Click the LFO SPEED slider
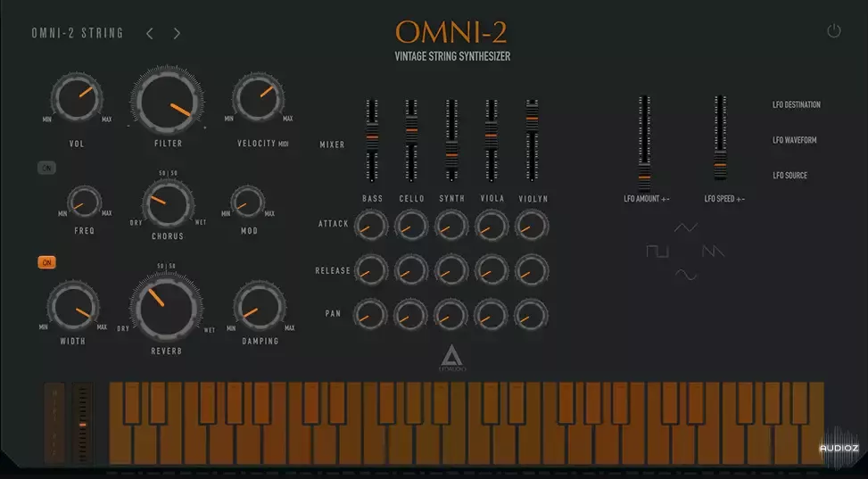868x479 pixels. click(x=720, y=138)
